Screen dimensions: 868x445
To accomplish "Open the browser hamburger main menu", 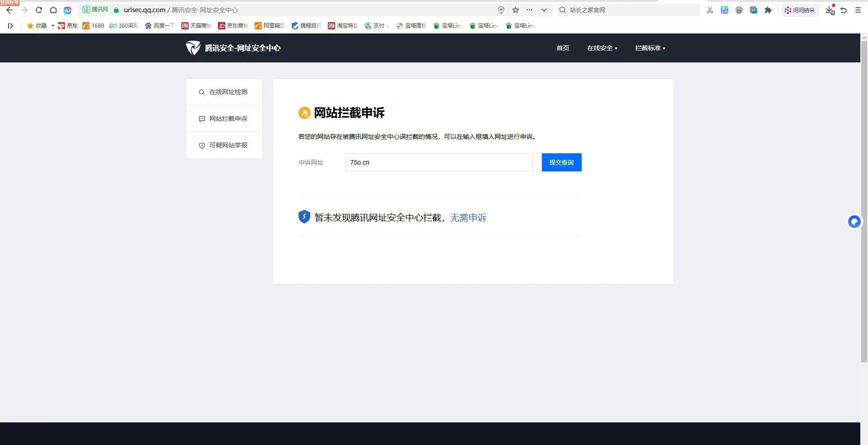I will click(858, 10).
